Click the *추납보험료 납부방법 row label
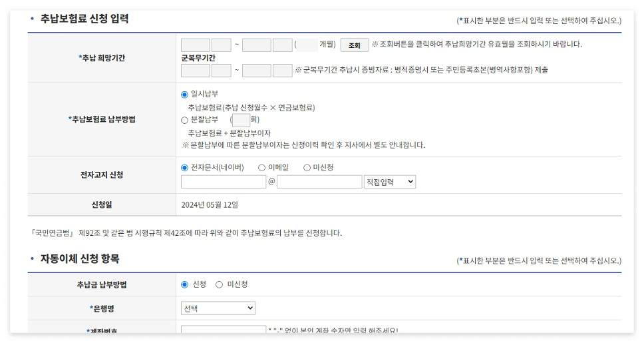 pyautogui.click(x=102, y=119)
